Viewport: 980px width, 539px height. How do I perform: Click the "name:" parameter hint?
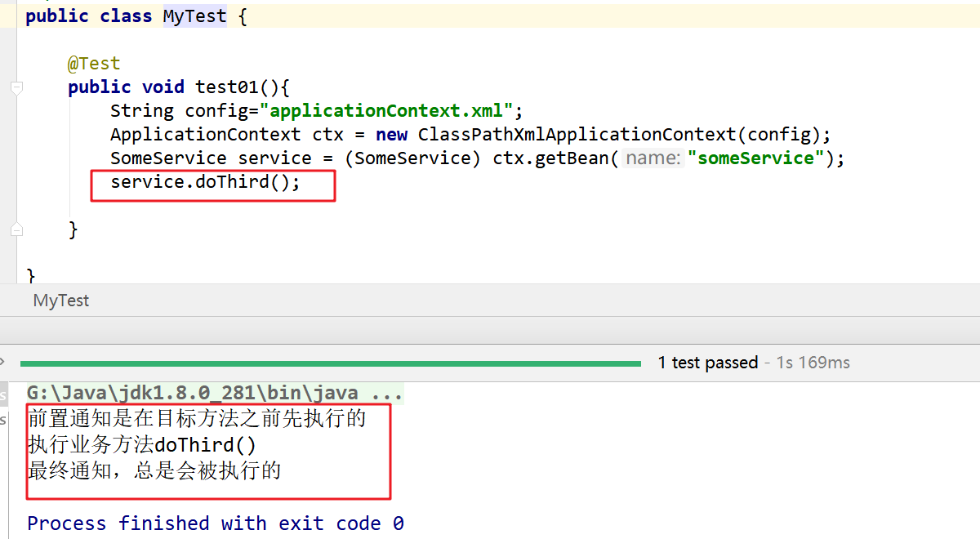(653, 158)
